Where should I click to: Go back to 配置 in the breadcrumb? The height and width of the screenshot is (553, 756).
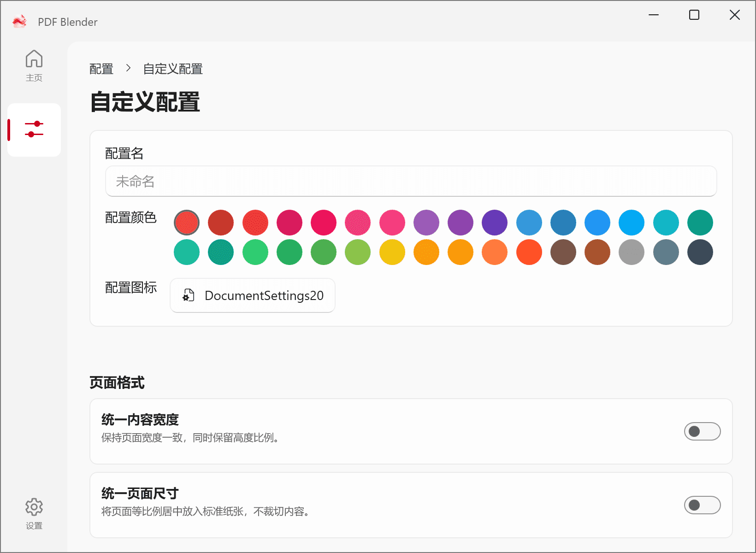click(101, 69)
